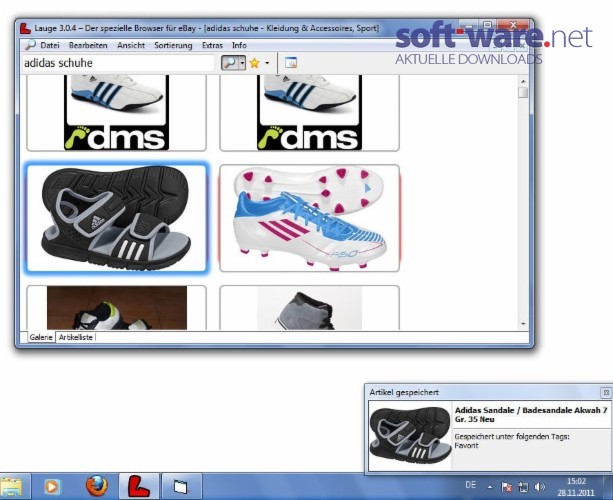The image size is (613, 500).
Task: Switch to the Artikelliste tab
Action: coord(75,337)
